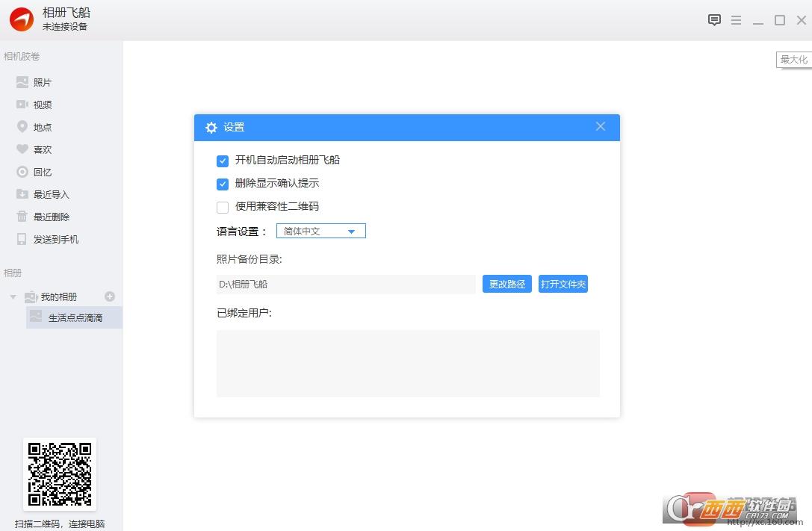812x531 pixels.
Task: Go to 回忆 memories section
Action: [x=43, y=173]
